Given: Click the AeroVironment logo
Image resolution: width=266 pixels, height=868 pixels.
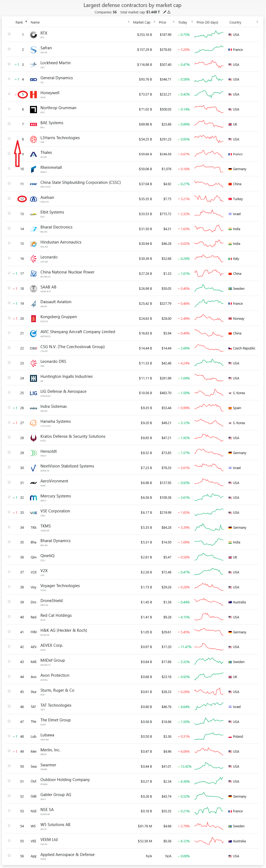Looking at the screenshot, I should (33, 483).
